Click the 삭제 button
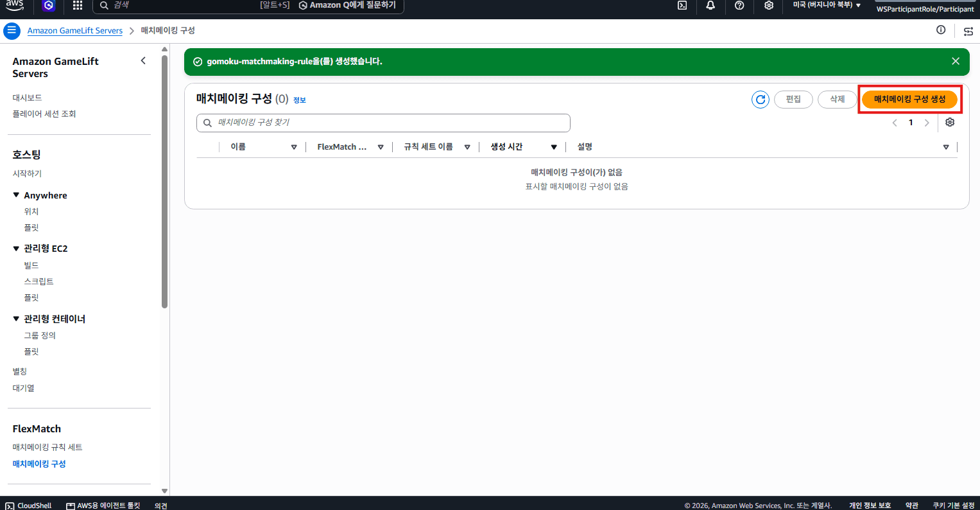 pyautogui.click(x=838, y=100)
